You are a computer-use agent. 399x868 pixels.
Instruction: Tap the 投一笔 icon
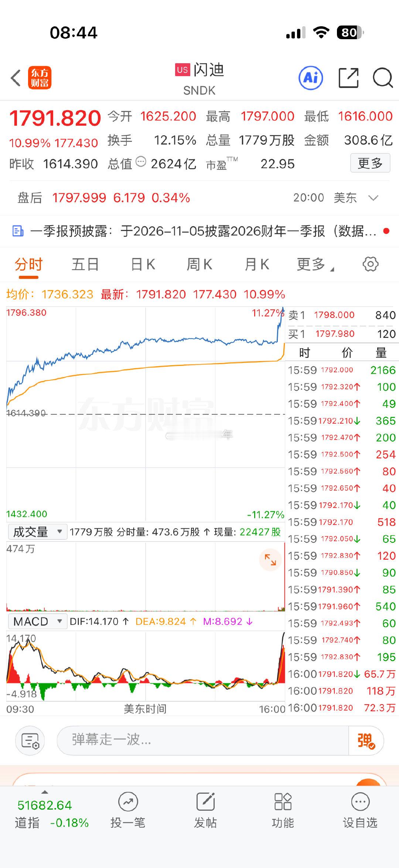pyautogui.click(x=128, y=802)
